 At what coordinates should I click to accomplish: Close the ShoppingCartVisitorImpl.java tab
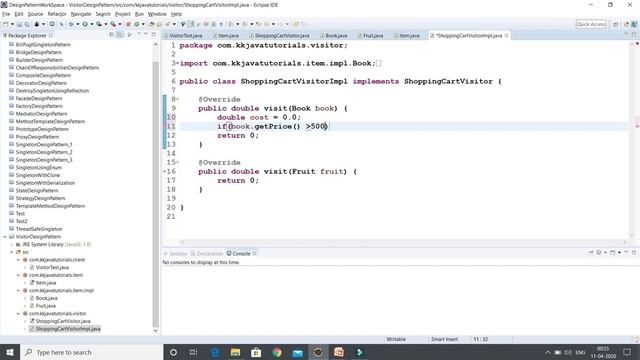click(507, 36)
